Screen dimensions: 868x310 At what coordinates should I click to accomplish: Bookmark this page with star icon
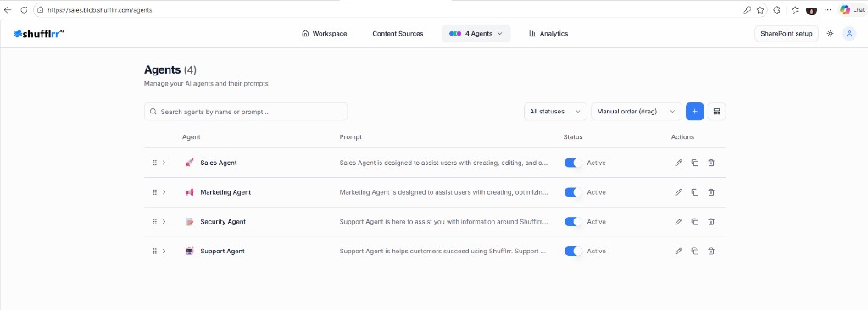(760, 10)
